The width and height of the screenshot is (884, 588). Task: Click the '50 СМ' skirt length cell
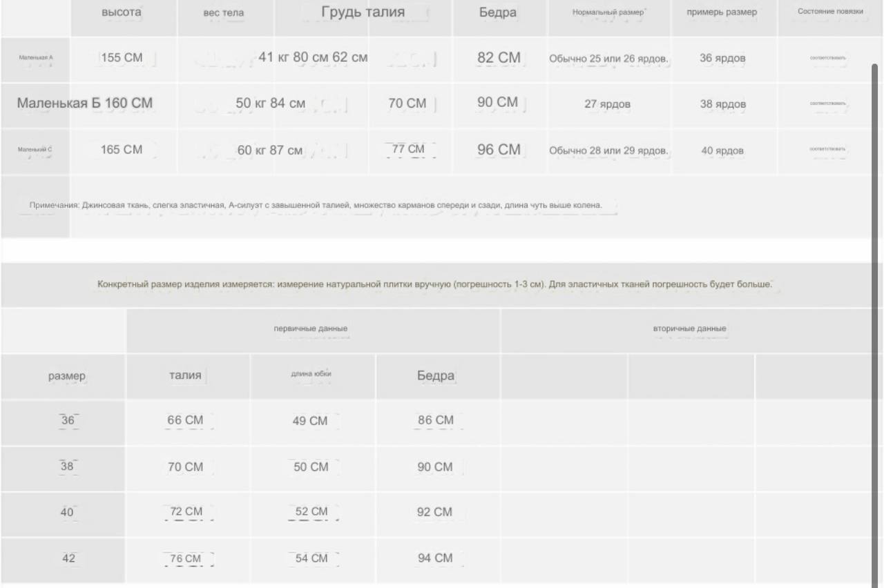pyautogui.click(x=311, y=467)
